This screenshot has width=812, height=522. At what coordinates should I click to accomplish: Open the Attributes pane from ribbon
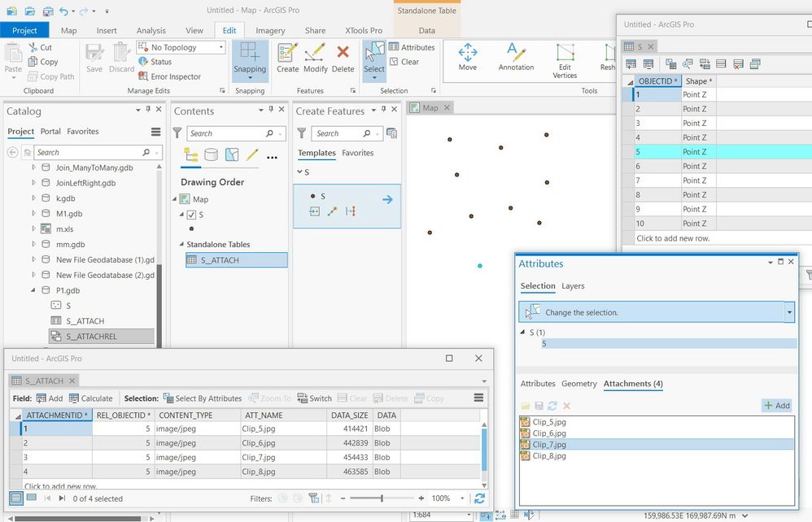(x=412, y=47)
